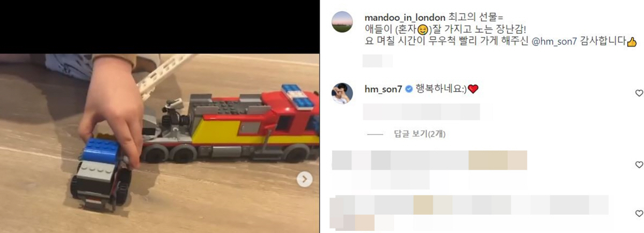Viewport: 644px width, 233px height.
Task: Open mandoo_in_london's profile avatar
Action: pos(342,22)
